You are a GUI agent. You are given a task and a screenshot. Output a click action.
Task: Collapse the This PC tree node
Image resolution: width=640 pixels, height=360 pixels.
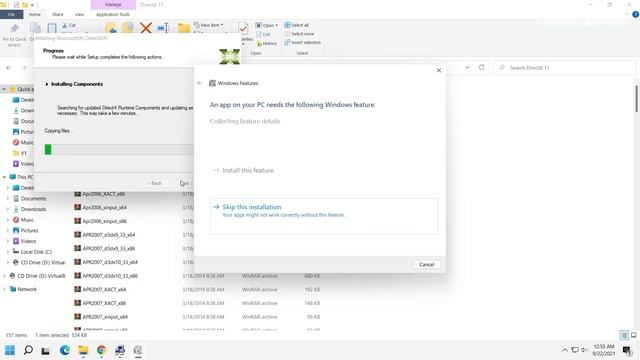click(x=4, y=177)
